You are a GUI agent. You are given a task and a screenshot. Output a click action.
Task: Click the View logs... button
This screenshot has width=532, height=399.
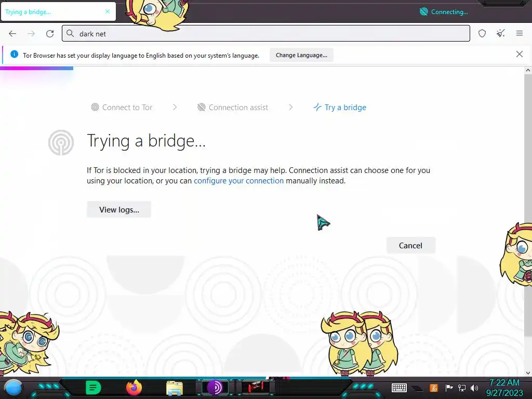(x=119, y=210)
